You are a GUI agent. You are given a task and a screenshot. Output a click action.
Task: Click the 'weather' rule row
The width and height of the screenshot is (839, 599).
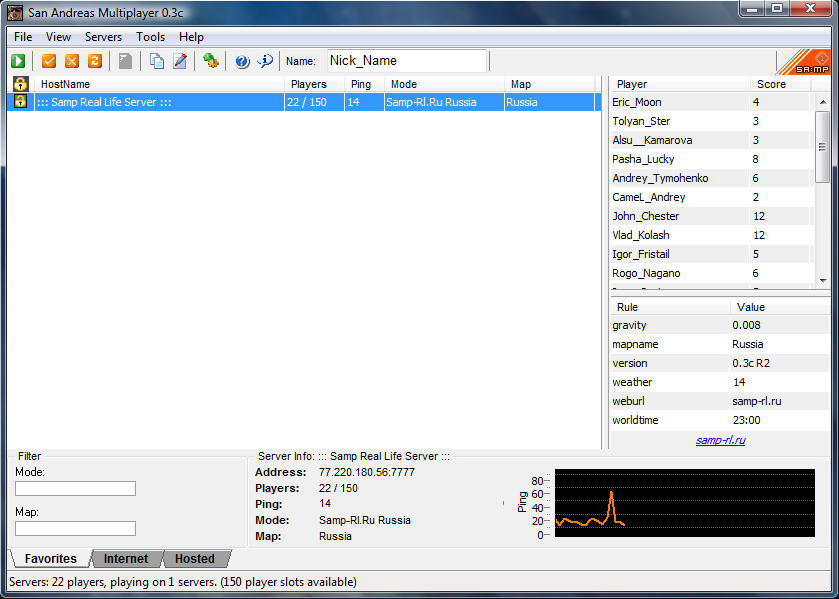tap(720, 382)
